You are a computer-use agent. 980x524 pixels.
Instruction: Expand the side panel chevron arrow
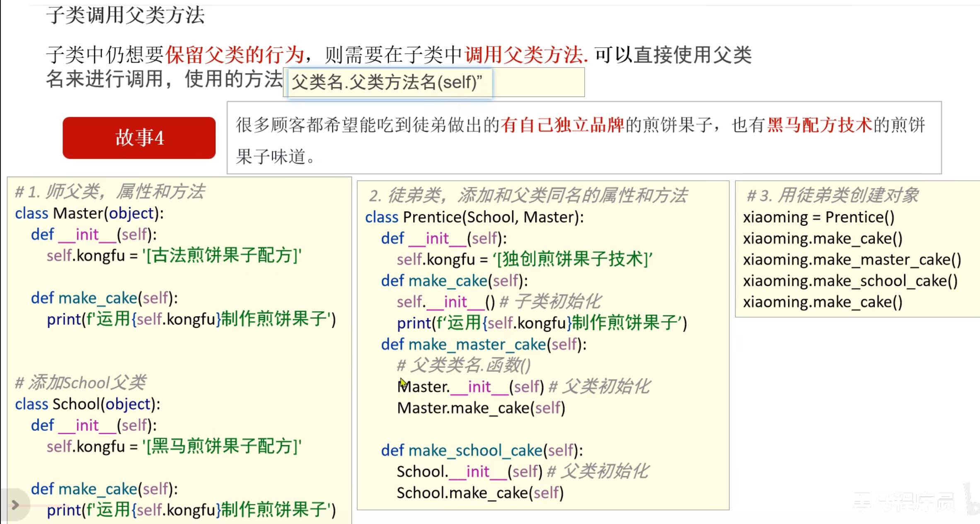pos(15,505)
